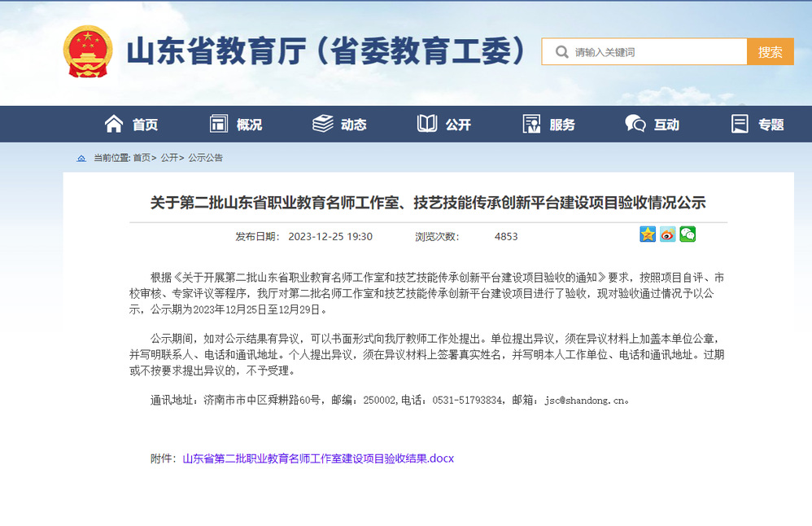Focus the 请输入关键词 search field
This screenshot has height=526, width=812.
point(644,52)
